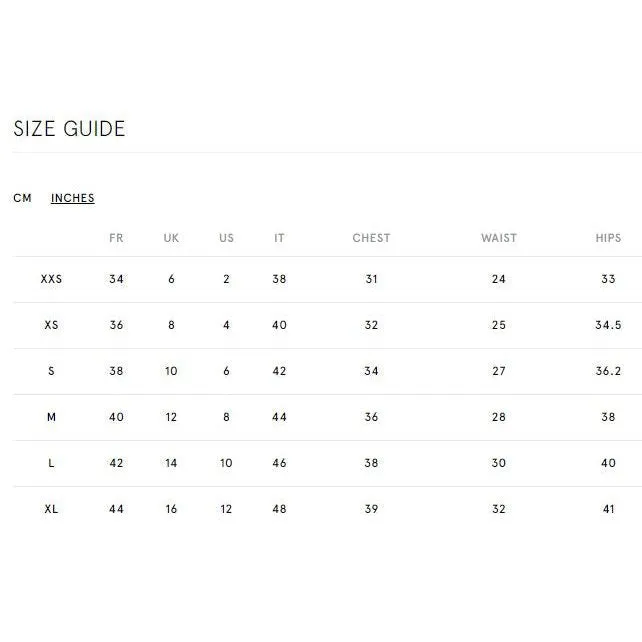Viewport: 642px width, 642px height.
Task: Click the IT size 48 cell
Action: [279, 509]
